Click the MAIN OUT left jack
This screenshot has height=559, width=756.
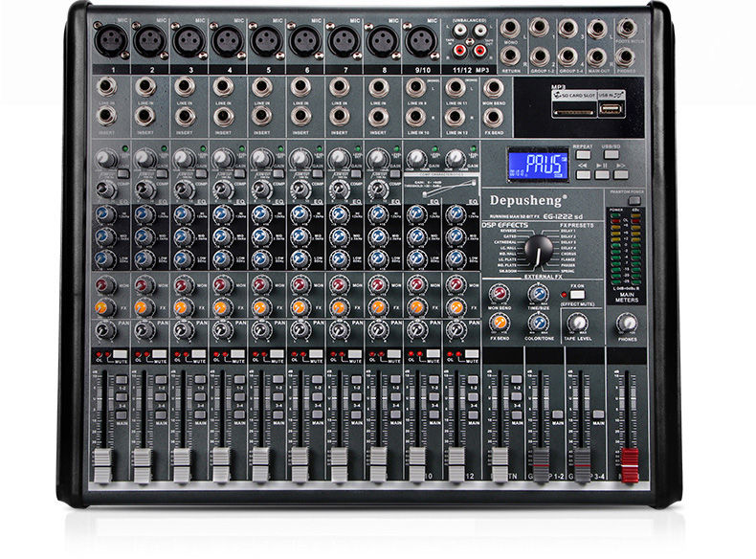point(597,28)
